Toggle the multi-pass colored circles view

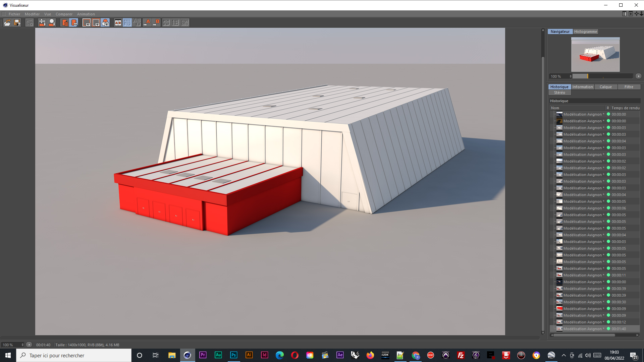(105, 22)
